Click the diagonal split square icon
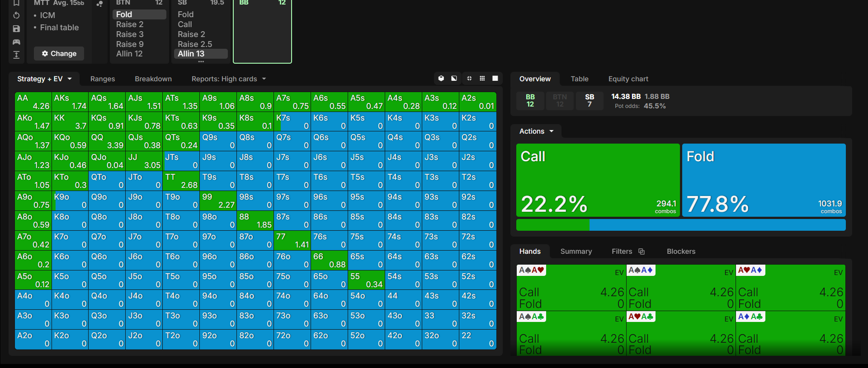 (454, 79)
